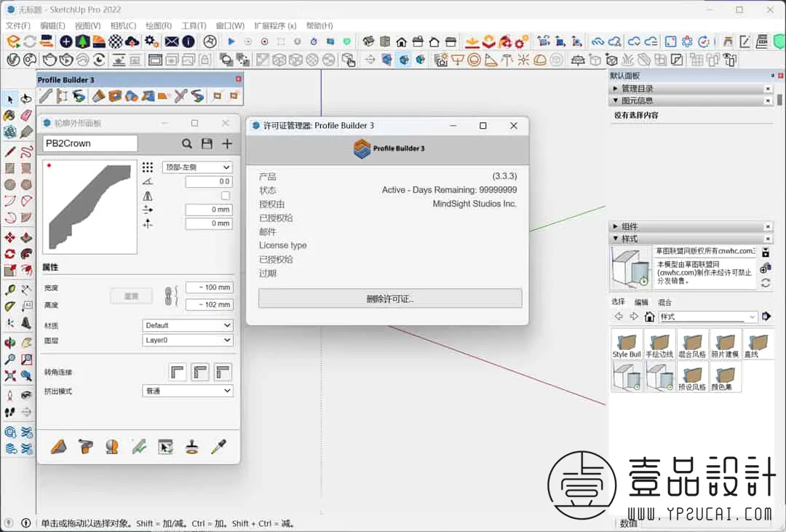Screen dimensions: 786x532
Task: Open the 手绘边线 style folder
Action: pos(659,344)
